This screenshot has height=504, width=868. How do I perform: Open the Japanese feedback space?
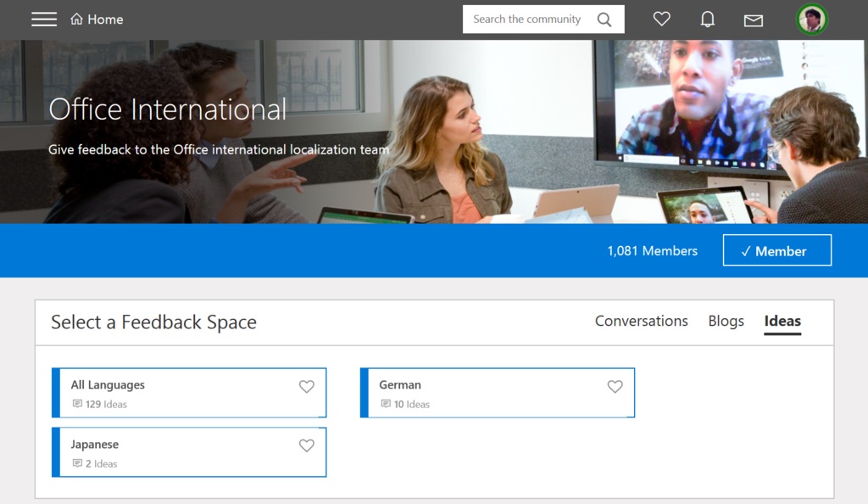pos(189,452)
